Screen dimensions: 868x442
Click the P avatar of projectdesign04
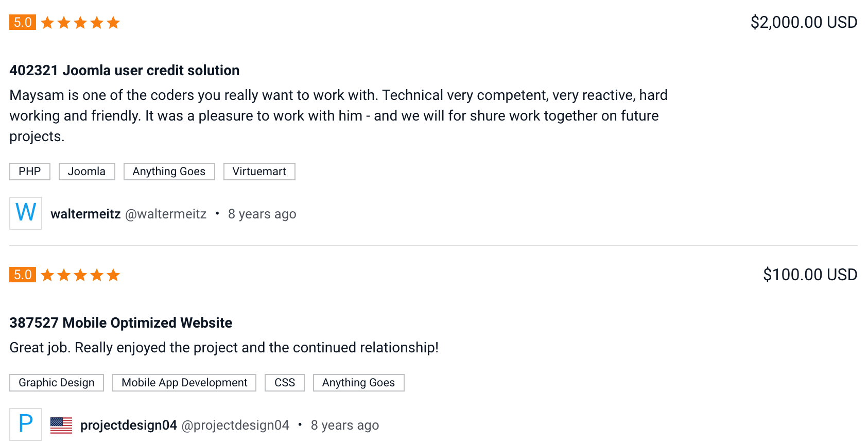(x=26, y=424)
